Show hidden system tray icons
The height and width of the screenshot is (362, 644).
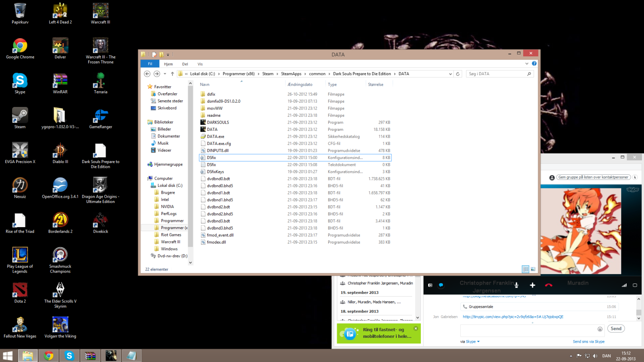[x=571, y=356]
